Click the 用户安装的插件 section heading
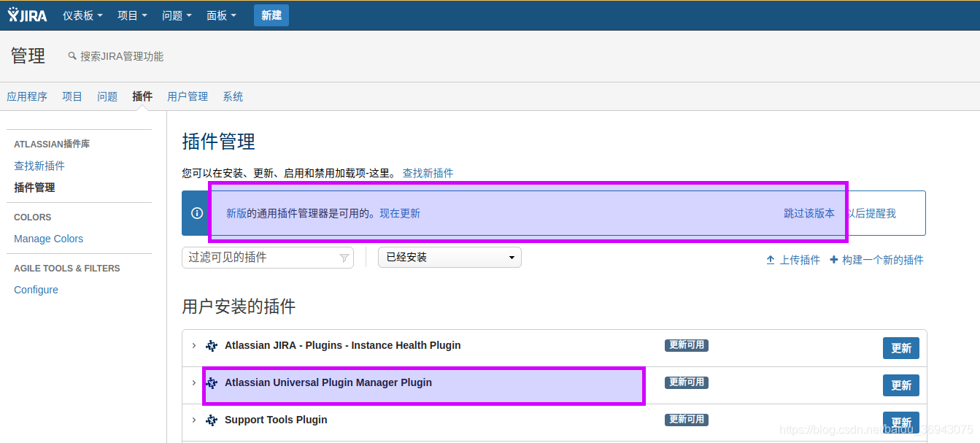Screen dimensions: 980x443 point(239,307)
